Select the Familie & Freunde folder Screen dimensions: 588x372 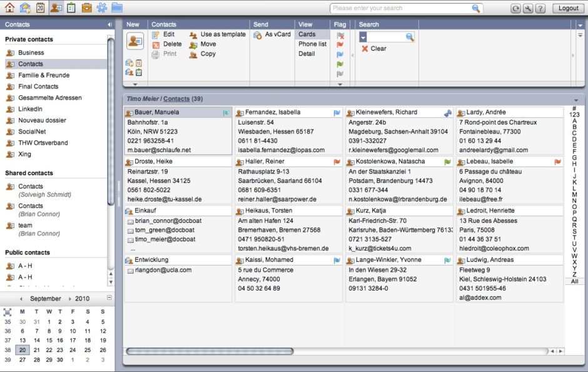click(44, 75)
